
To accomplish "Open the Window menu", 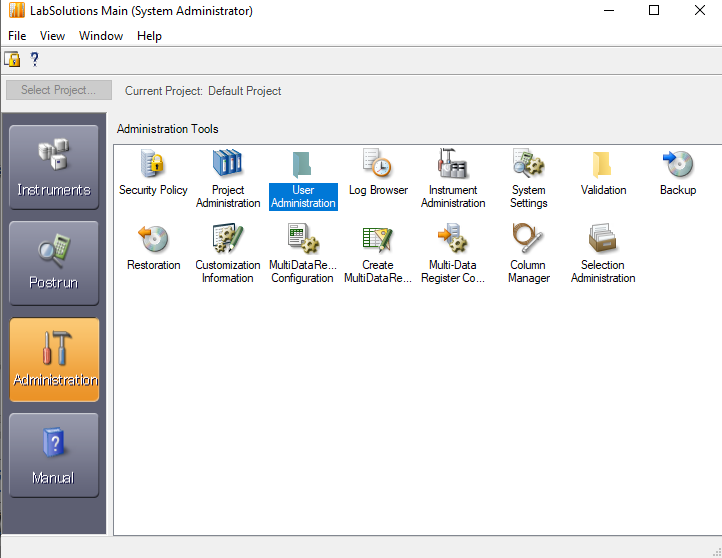I will tap(101, 36).
